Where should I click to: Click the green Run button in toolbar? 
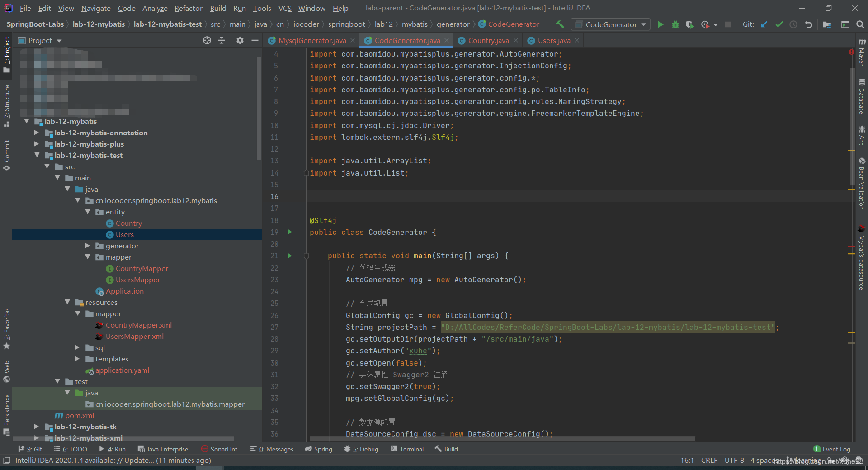tap(660, 24)
